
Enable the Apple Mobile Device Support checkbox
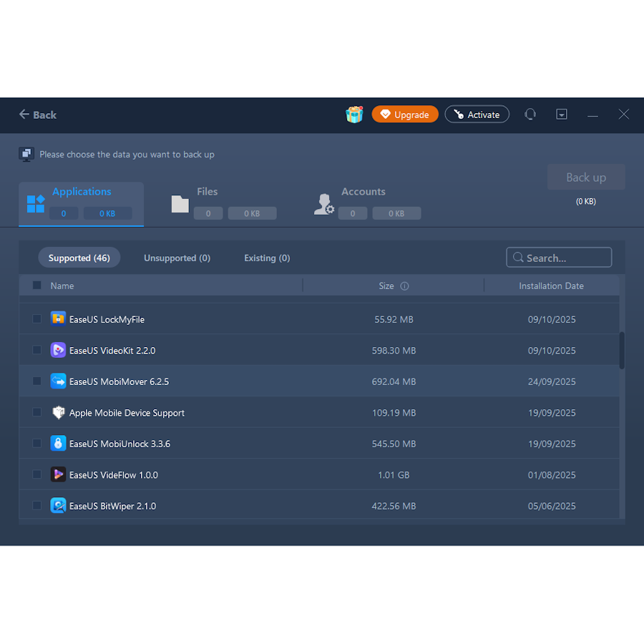pyautogui.click(x=37, y=412)
